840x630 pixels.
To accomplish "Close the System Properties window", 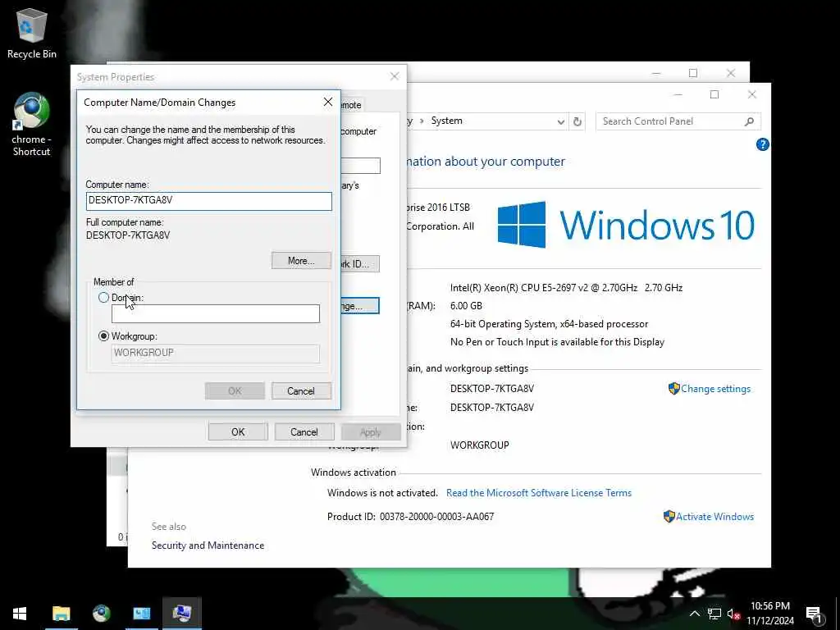I will pyautogui.click(x=395, y=76).
